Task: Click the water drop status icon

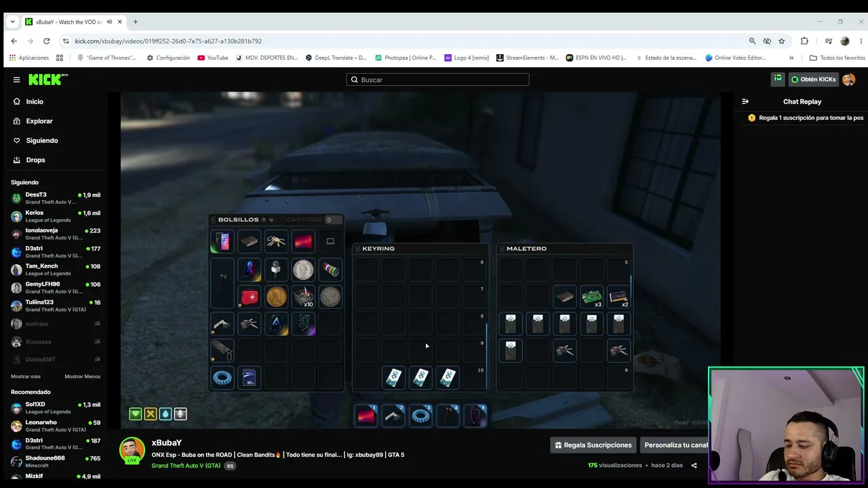Action: click(165, 413)
